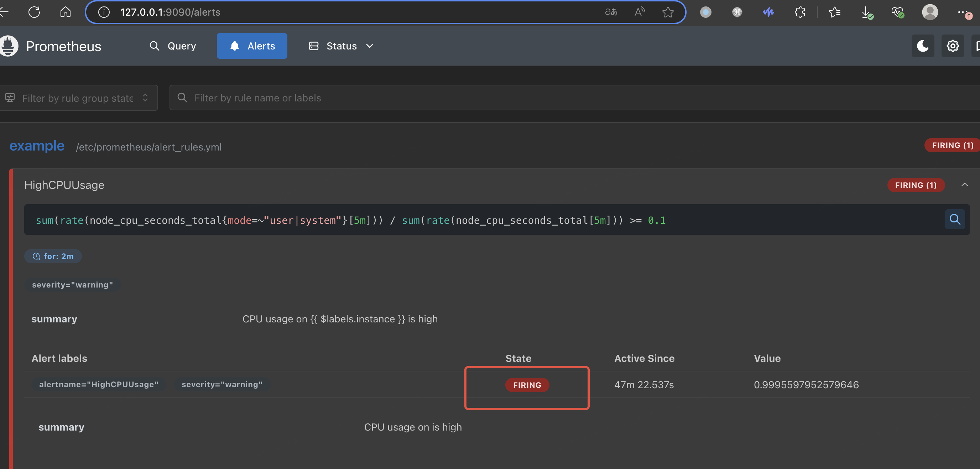
Task: Open the HighCPUUsage expression in query view
Action: [x=955, y=219]
